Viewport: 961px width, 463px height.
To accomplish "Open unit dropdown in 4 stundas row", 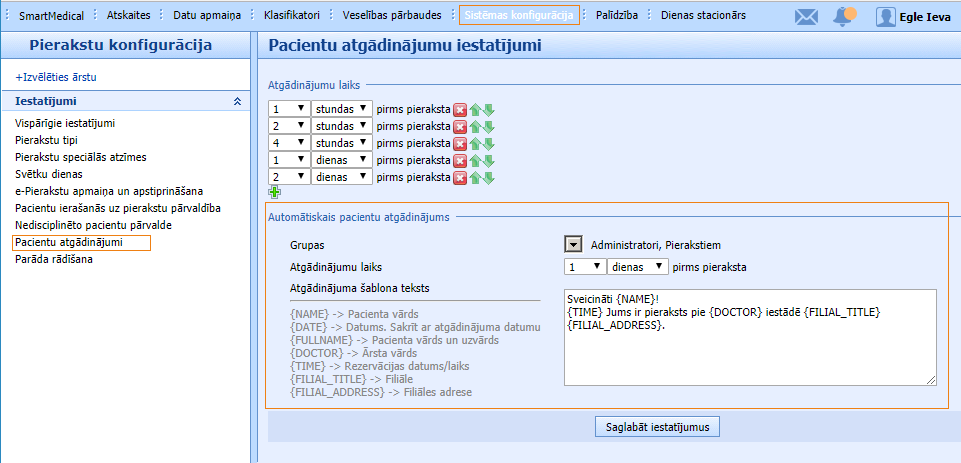I will (x=341, y=143).
